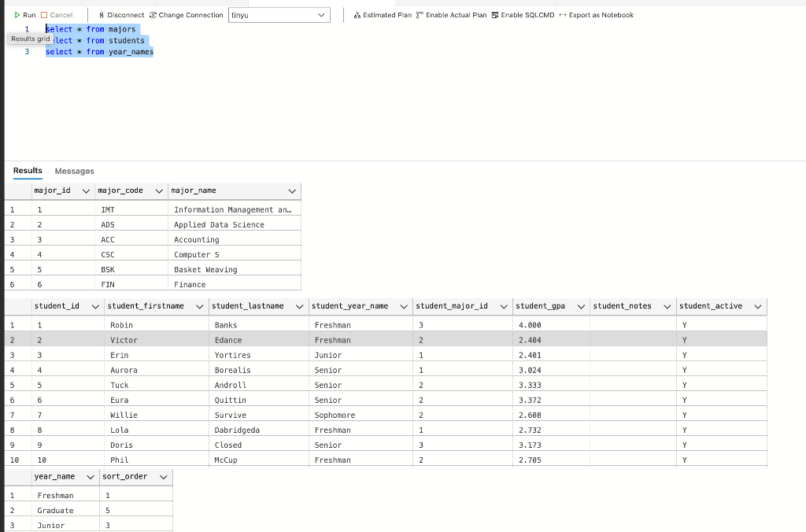Select the Graduate row in year_names results
The width and height of the screenshot is (806, 532).
point(55,510)
